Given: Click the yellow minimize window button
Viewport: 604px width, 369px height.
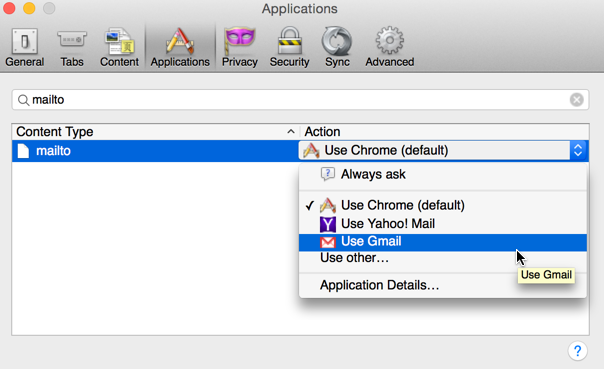Looking at the screenshot, I should tap(29, 8).
